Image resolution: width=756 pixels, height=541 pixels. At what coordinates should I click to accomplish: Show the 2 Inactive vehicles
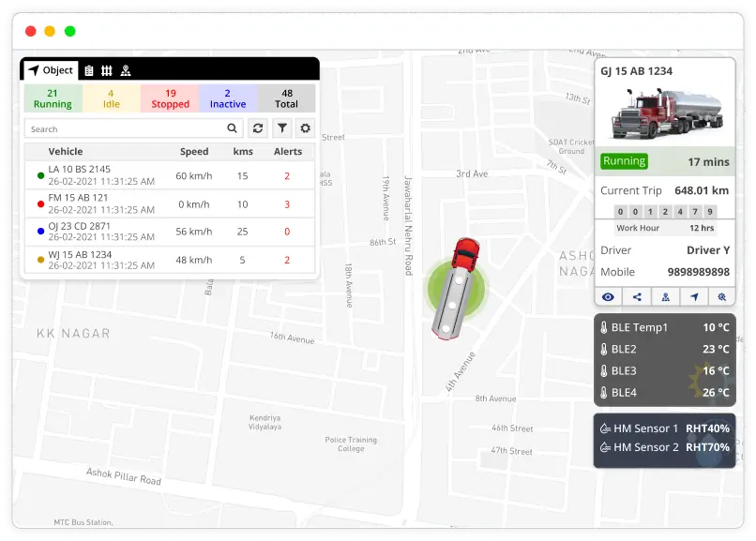click(x=228, y=98)
